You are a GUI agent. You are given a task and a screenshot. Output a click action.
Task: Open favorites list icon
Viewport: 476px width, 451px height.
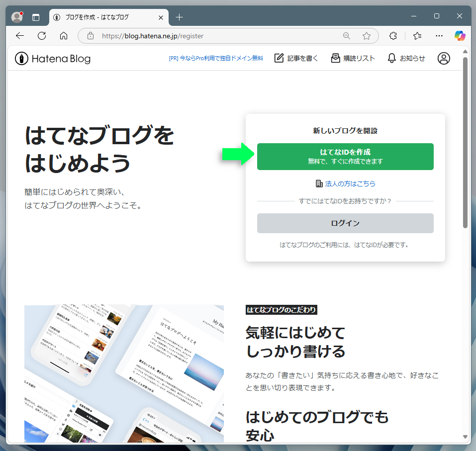pos(417,36)
